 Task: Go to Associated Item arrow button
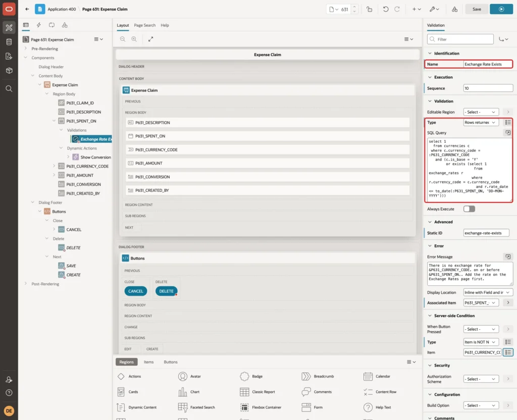pyautogui.click(x=508, y=303)
